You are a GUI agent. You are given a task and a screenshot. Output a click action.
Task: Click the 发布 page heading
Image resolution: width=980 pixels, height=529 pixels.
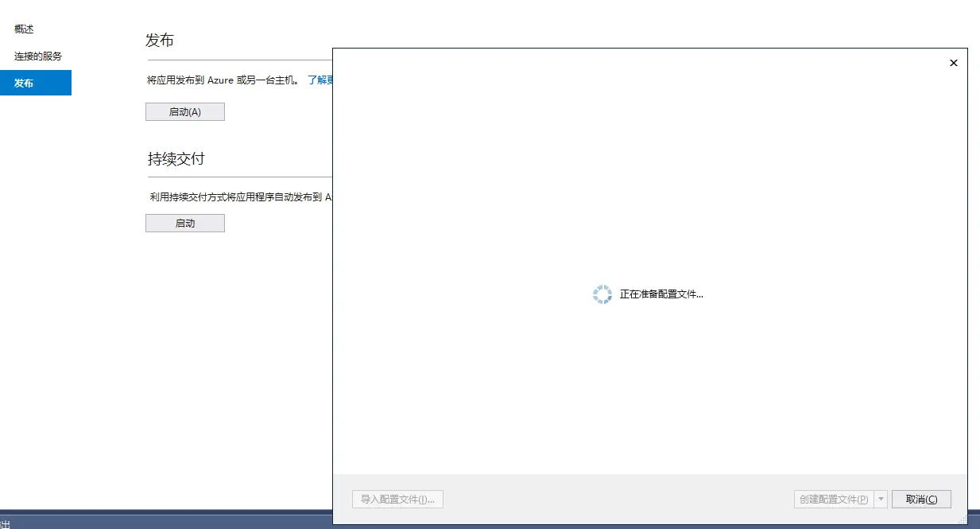click(x=161, y=39)
